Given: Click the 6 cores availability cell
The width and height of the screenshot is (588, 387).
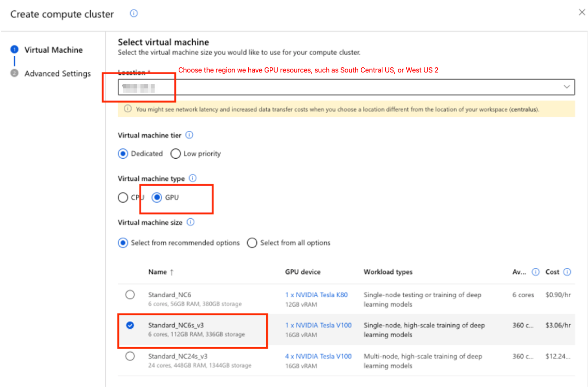Looking at the screenshot, I should coord(523,295).
